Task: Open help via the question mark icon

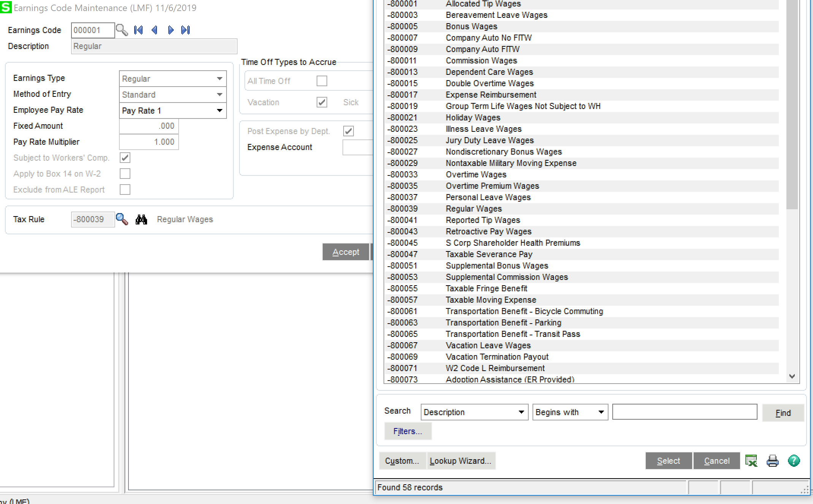Action: click(x=794, y=461)
